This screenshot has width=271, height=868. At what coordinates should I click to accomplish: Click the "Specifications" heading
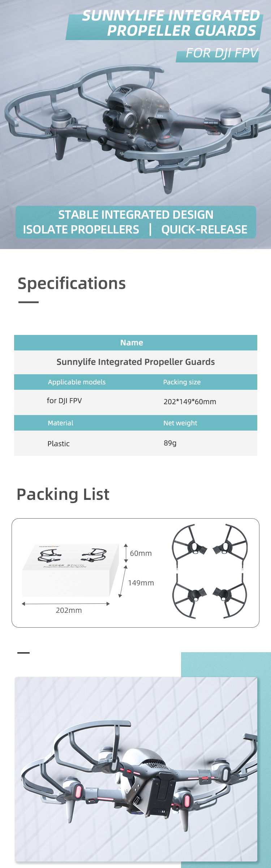point(72,283)
